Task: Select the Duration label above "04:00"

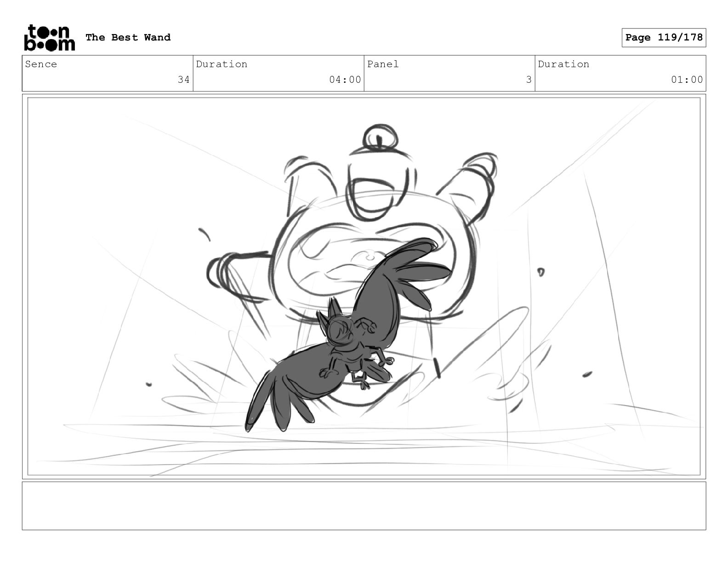Action: point(222,64)
